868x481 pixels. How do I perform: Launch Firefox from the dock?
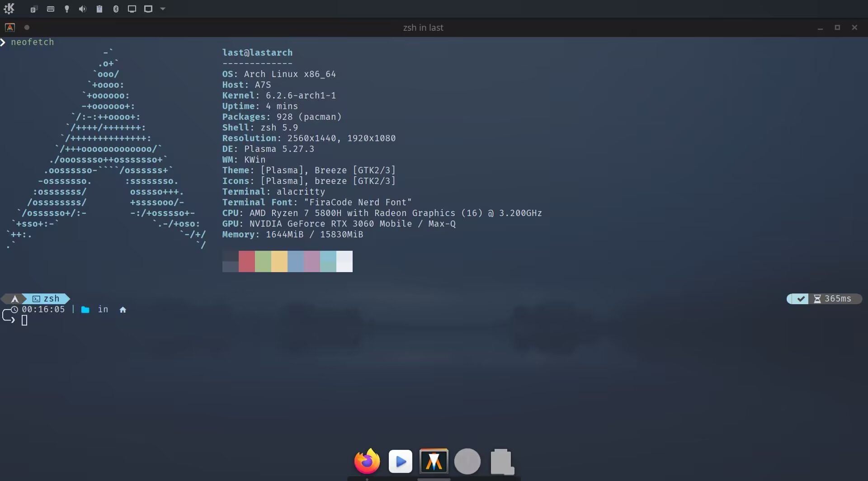(367, 461)
